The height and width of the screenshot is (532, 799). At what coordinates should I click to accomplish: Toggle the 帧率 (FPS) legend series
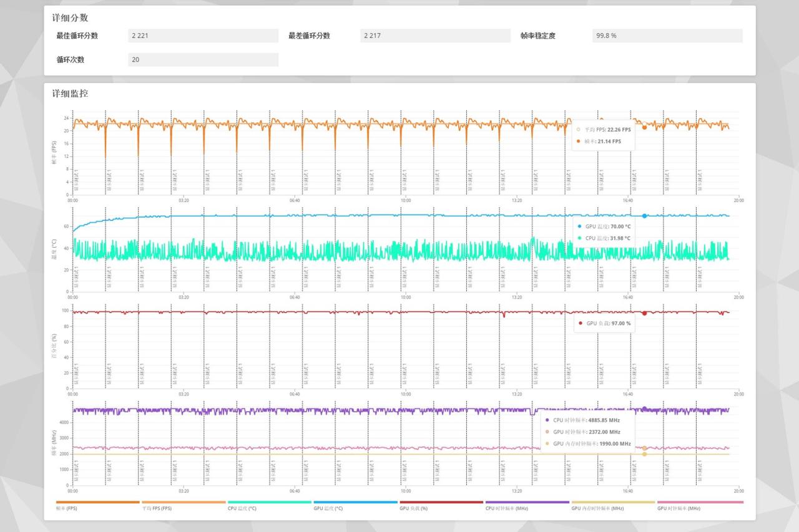pyautogui.click(x=97, y=506)
